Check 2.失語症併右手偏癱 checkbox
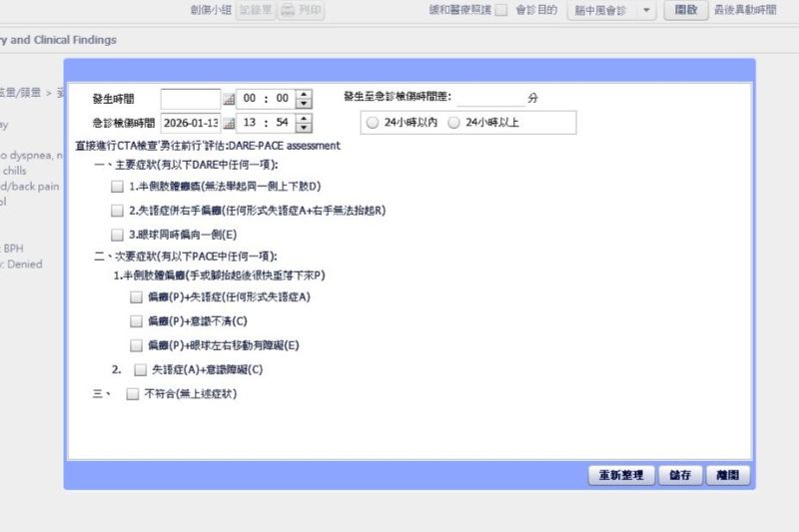This screenshot has height=532, width=799. pos(117,211)
